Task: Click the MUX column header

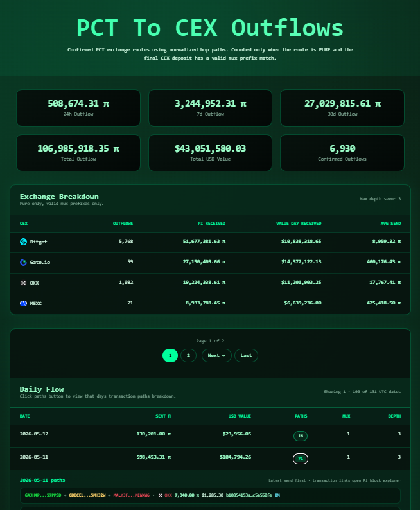Action: pos(346,416)
